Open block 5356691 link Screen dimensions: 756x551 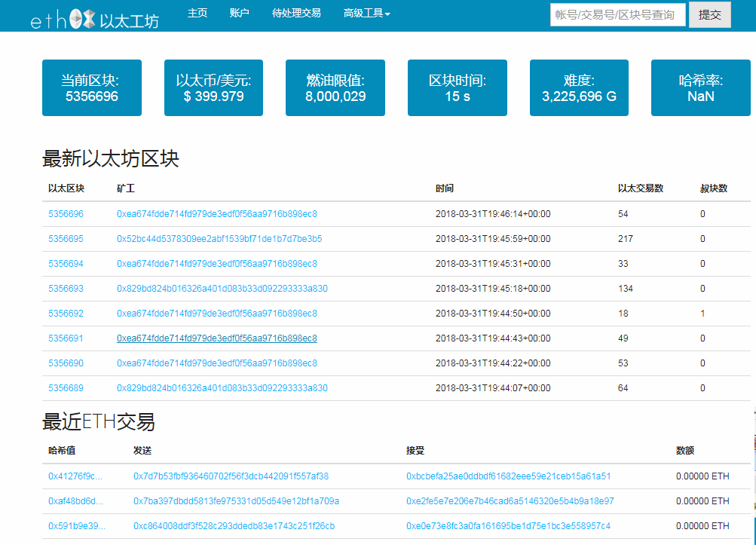66,338
